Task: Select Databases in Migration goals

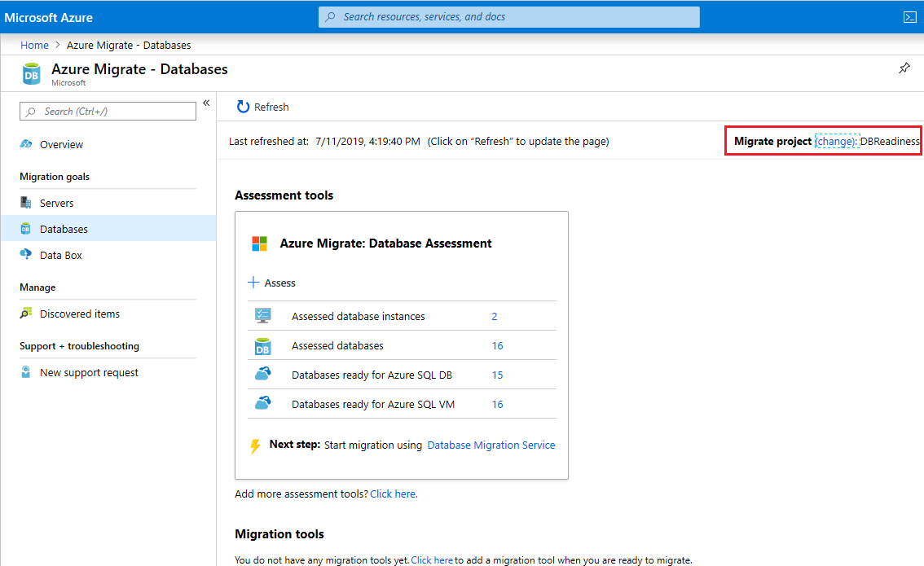Action: pyautogui.click(x=64, y=229)
